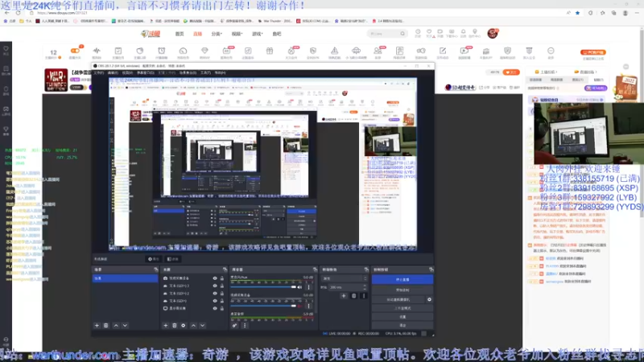Refresh the browser page
This screenshot has height=362, width=644.
[18, 13]
